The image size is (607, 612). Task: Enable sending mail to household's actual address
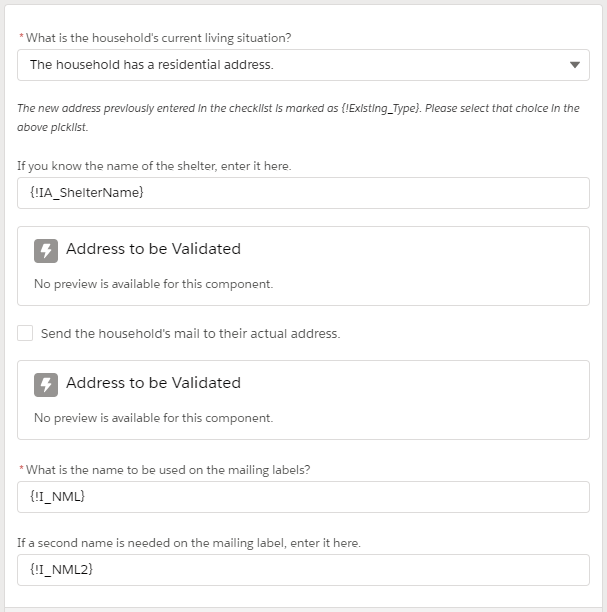point(26,333)
